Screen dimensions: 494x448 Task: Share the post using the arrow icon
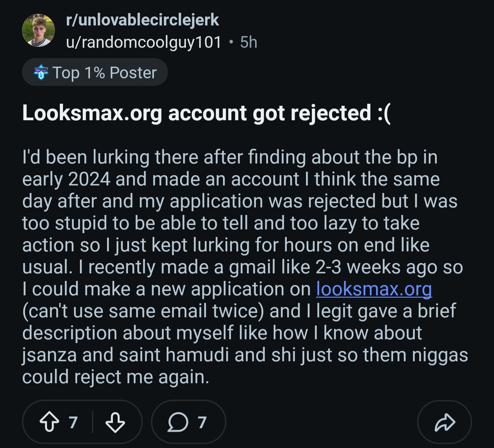[x=445, y=422]
